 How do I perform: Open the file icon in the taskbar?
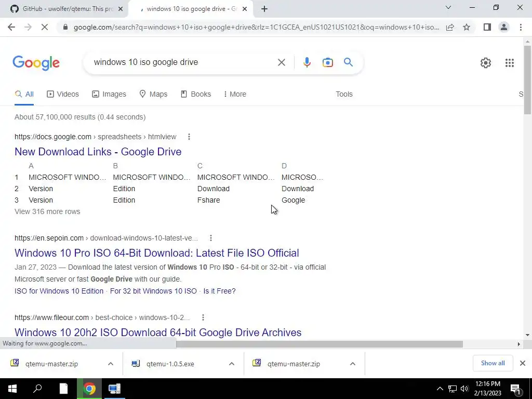(x=63, y=389)
